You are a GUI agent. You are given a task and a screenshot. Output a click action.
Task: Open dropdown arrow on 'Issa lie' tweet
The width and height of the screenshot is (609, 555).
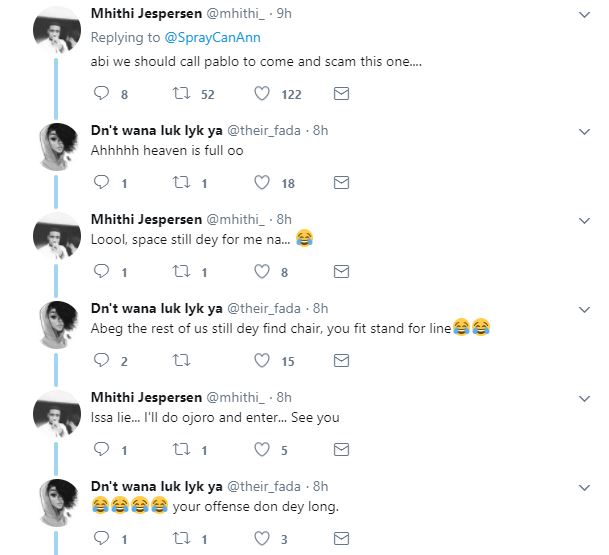point(585,398)
